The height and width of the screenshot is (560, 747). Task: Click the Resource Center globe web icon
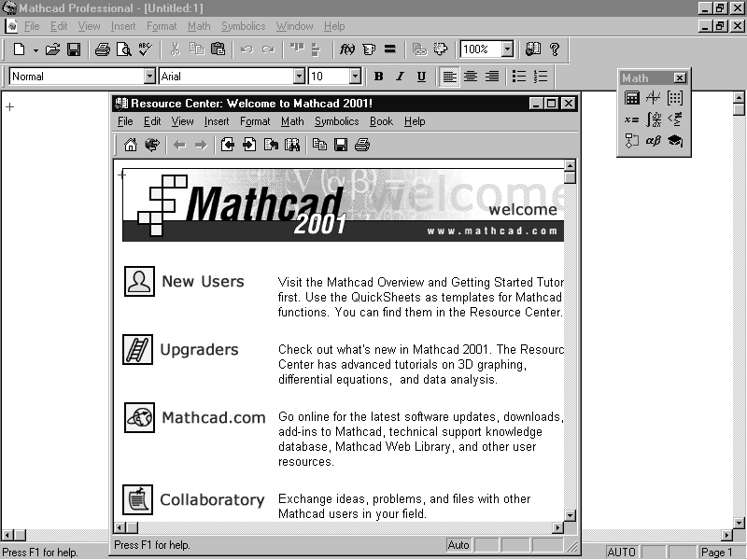[152, 145]
